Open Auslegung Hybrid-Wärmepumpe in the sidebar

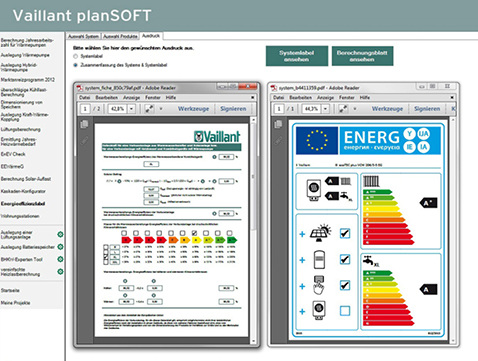19,67
